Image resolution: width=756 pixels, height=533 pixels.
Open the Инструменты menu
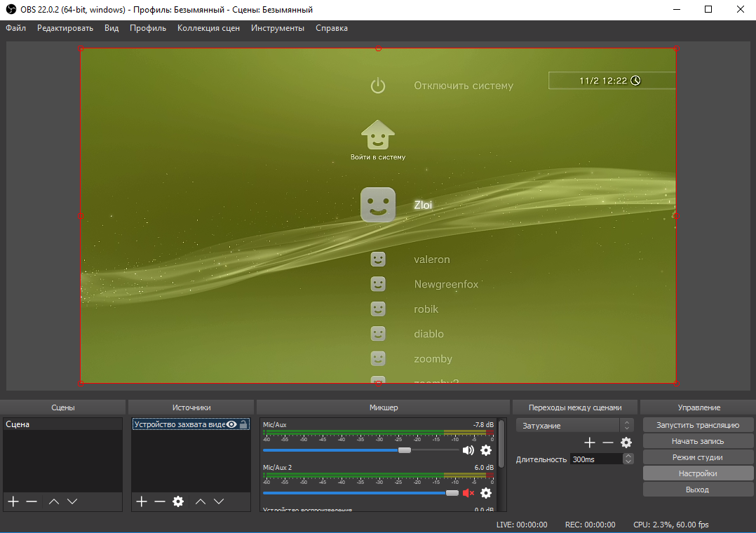(278, 28)
